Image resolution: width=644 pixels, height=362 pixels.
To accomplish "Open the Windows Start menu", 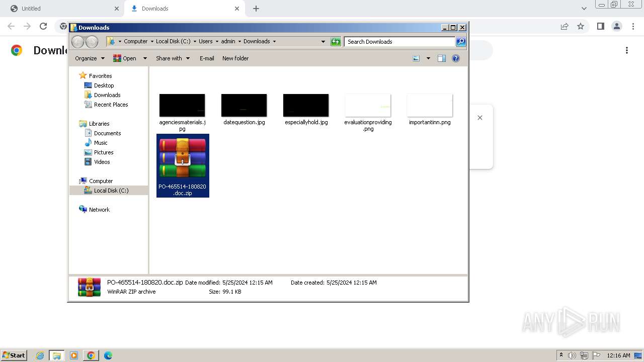I will (x=14, y=355).
